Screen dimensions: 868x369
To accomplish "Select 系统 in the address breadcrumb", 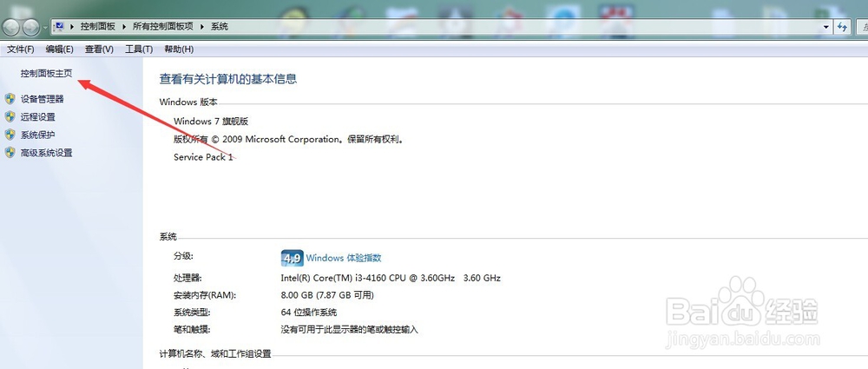I will (x=220, y=27).
